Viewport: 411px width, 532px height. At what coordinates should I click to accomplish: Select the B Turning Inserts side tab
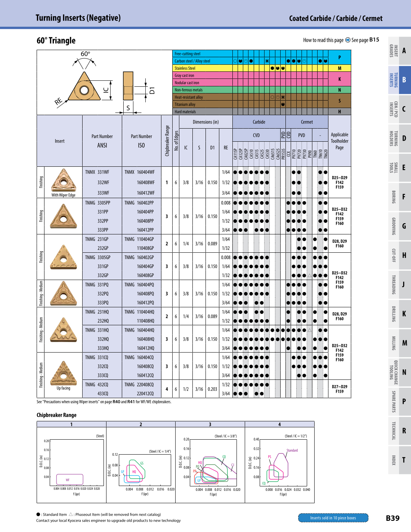point(399,80)
